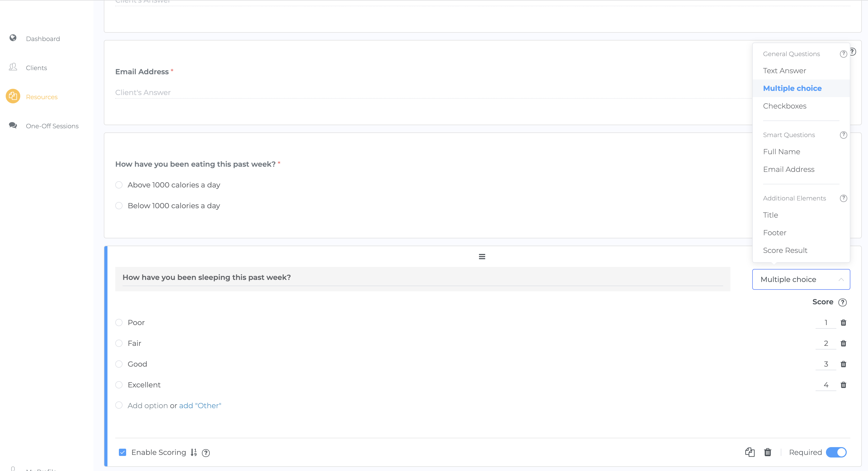This screenshot has width=868, height=471.
Task: Click the One-Off Sessions chat icon
Action: click(x=13, y=125)
